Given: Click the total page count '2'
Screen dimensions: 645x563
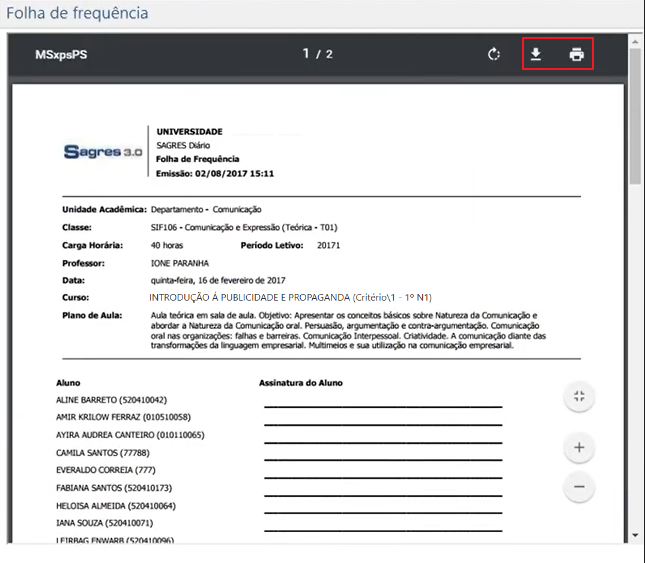Looking at the screenshot, I should 329,54.
